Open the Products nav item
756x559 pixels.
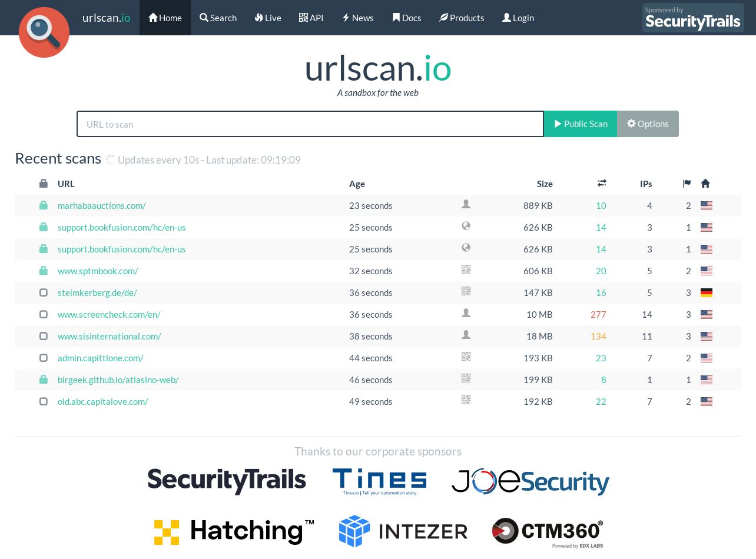pyautogui.click(x=462, y=18)
